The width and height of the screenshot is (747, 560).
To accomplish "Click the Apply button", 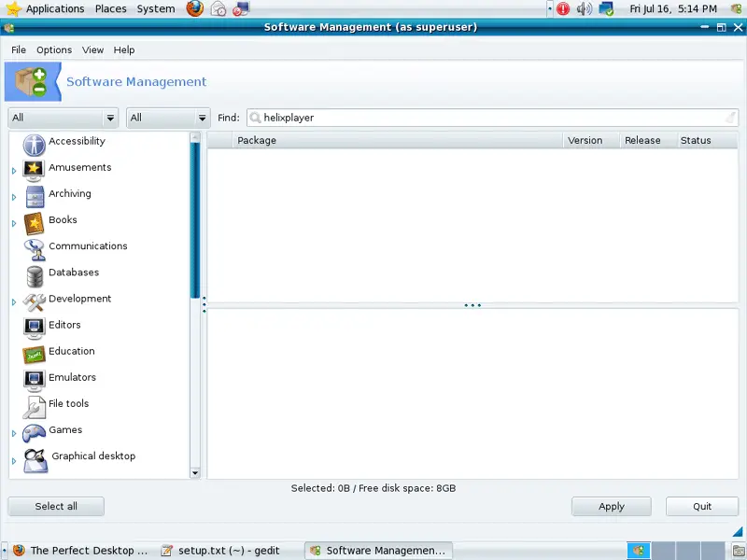I will point(612,506).
